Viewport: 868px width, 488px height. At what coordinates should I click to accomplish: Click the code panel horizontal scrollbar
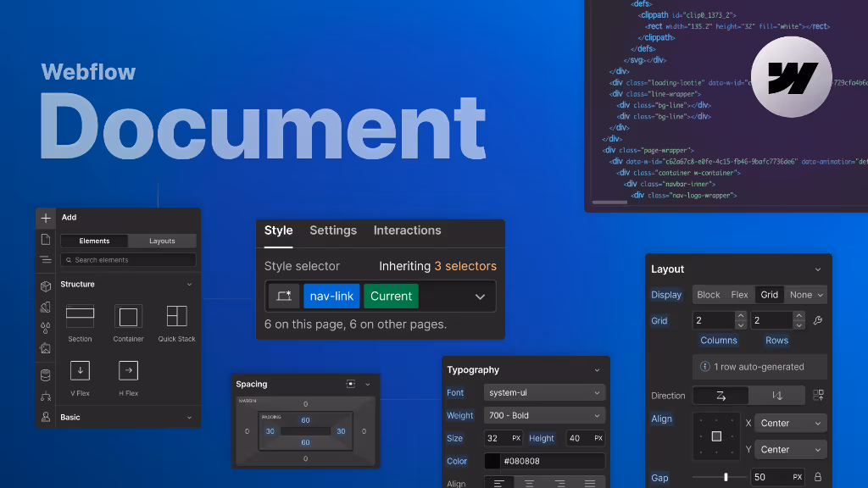609,202
